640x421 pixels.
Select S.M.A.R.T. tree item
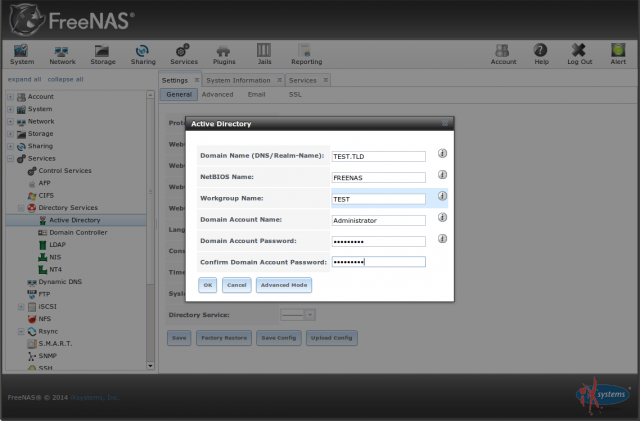coord(55,343)
